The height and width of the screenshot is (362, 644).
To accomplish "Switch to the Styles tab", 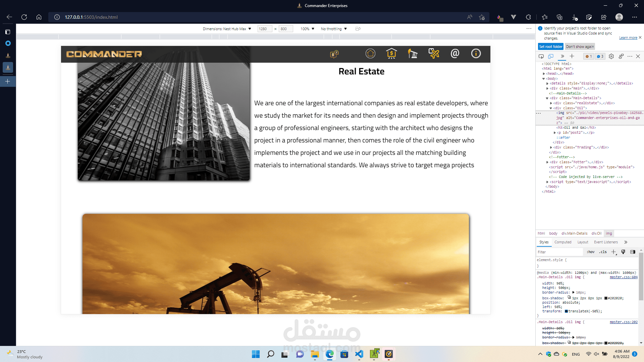I will [544, 242].
